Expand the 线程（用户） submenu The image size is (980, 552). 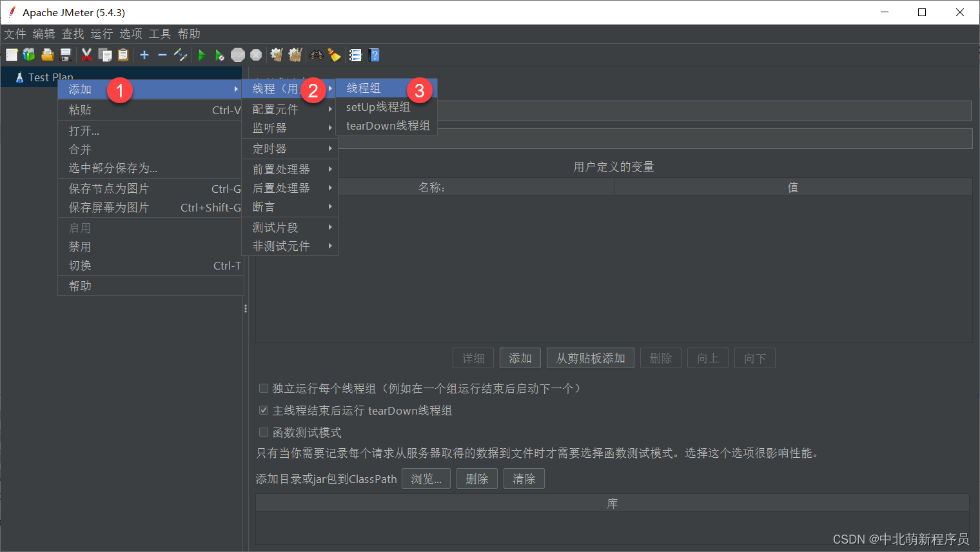coord(289,89)
